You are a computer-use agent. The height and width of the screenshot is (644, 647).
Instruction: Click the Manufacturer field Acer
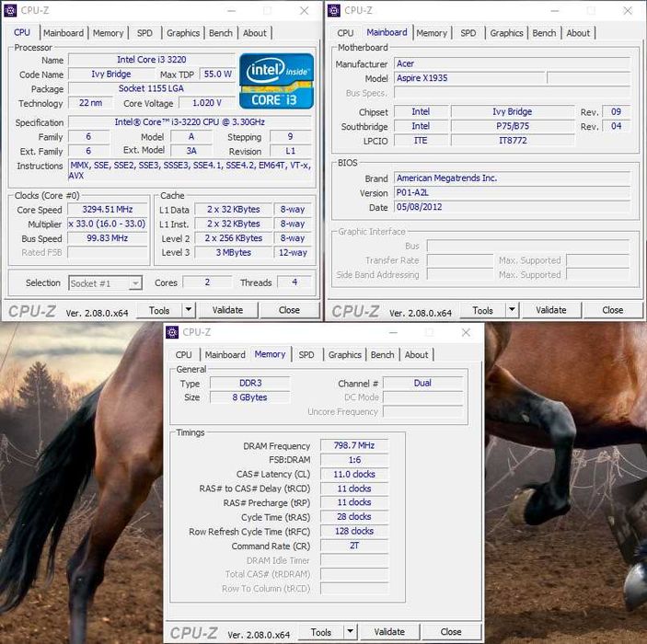coord(512,64)
